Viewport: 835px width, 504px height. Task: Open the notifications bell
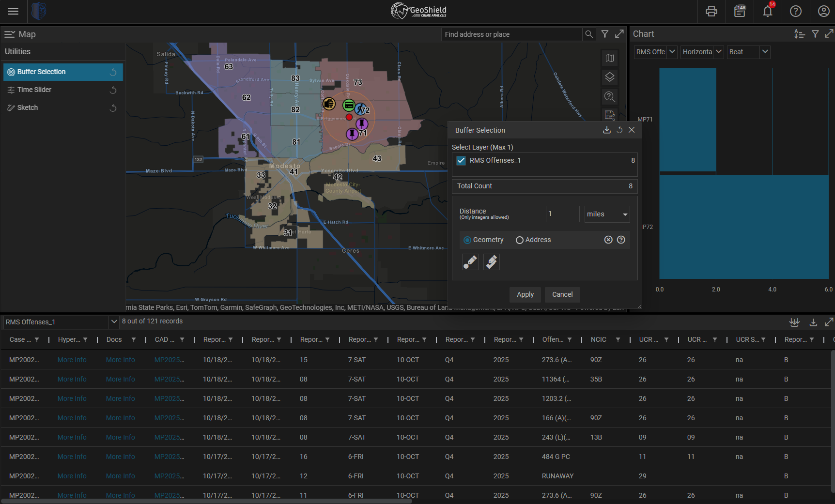point(768,12)
